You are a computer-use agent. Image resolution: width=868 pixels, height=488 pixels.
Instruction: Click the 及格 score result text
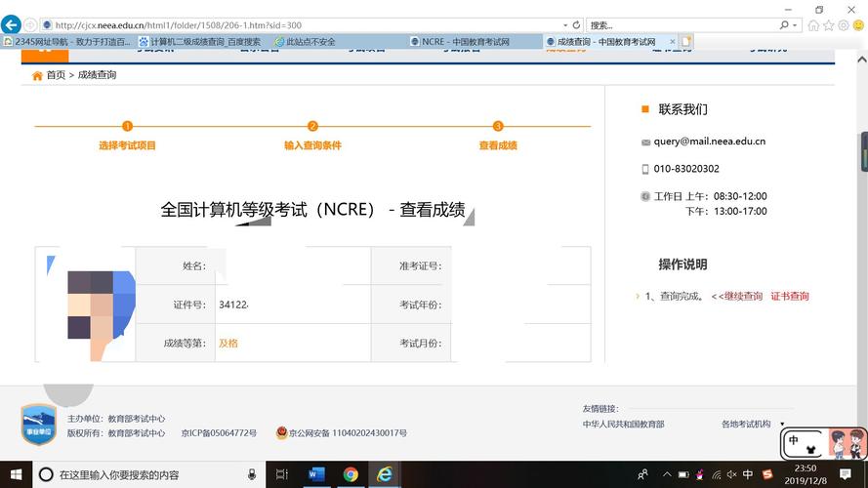point(228,343)
